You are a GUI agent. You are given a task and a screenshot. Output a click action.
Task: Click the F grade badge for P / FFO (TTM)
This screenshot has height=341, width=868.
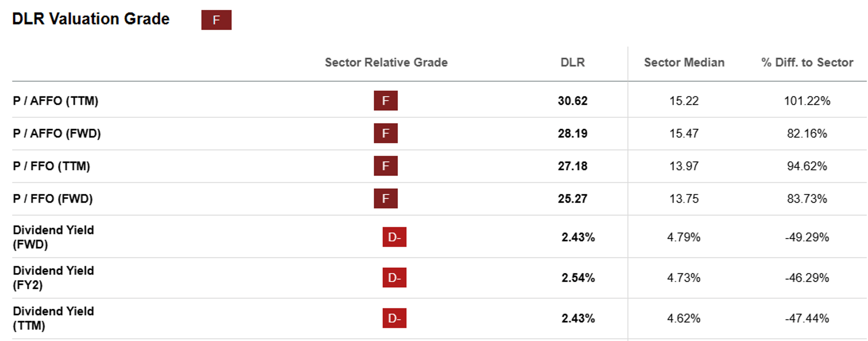[385, 166]
